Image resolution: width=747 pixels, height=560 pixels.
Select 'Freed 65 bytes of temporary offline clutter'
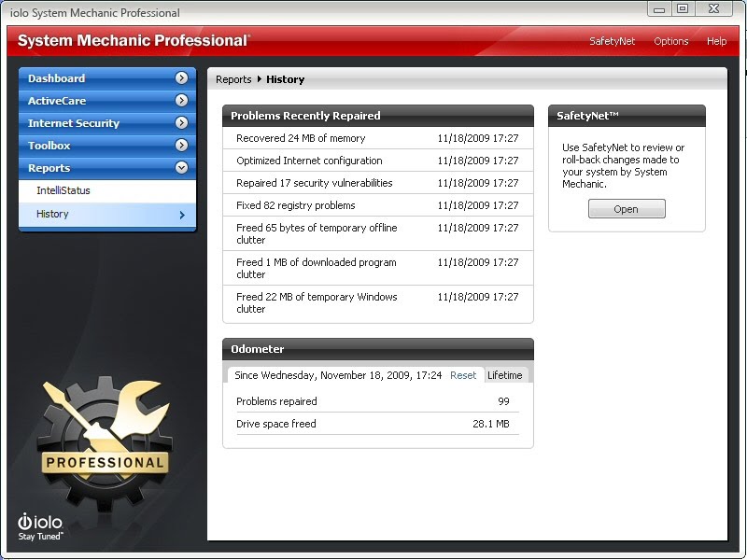pyautogui.click(x=378, y=233)
